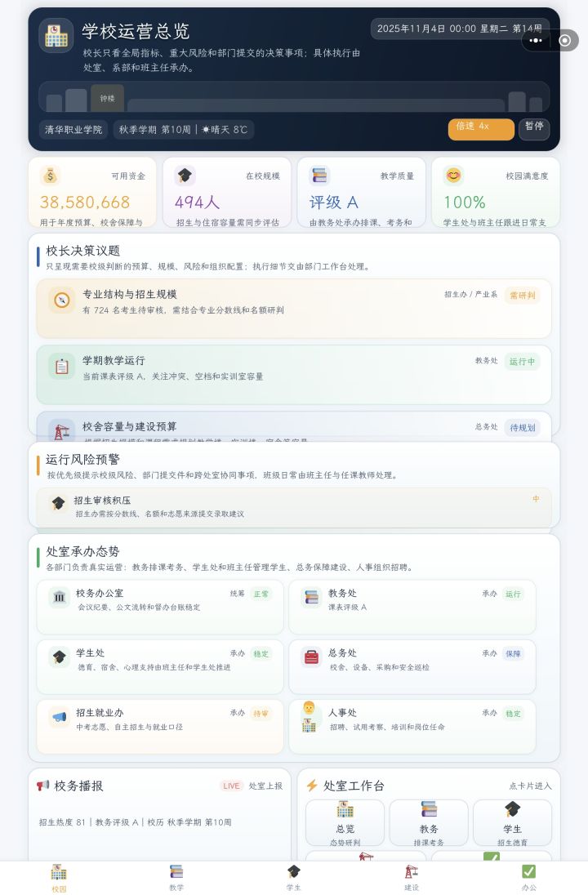Screen dimensions: 588x895
Task: Click the lightning icon beside 处室工作台
Action: click(312, 786)
